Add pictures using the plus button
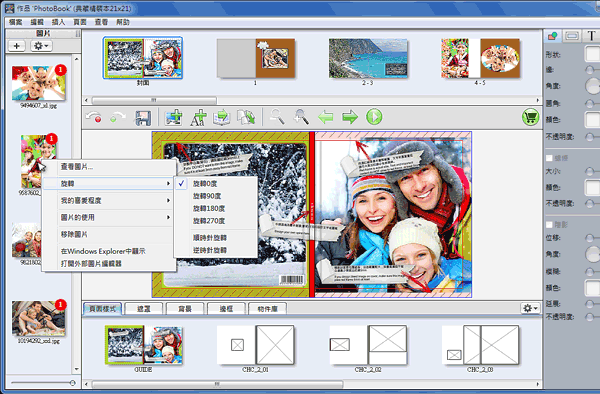Screen dimensions: 600x394 pyautogui.click(x=16, y=46)
